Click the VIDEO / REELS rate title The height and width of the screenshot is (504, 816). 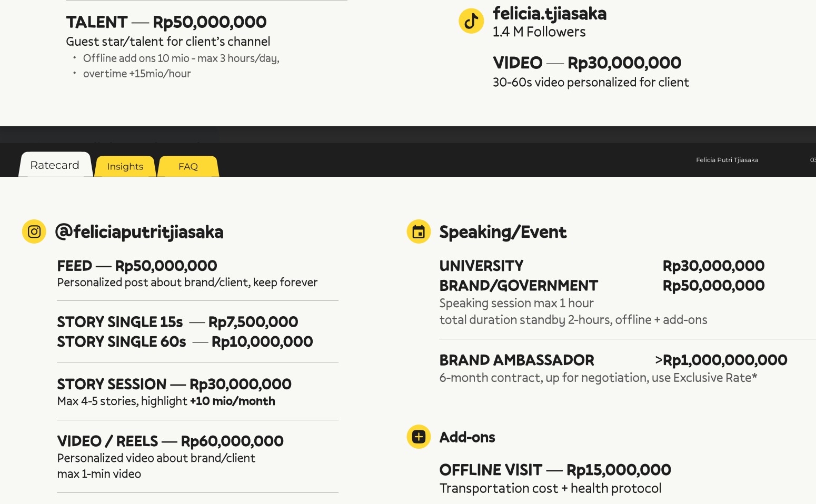pos(170,441)
